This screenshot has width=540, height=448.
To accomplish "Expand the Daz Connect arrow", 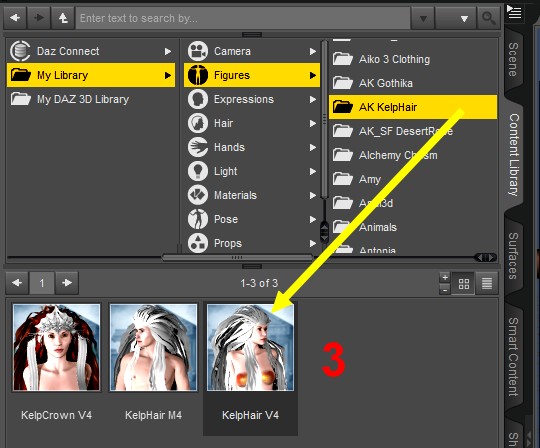I will (x=168, y=51).
